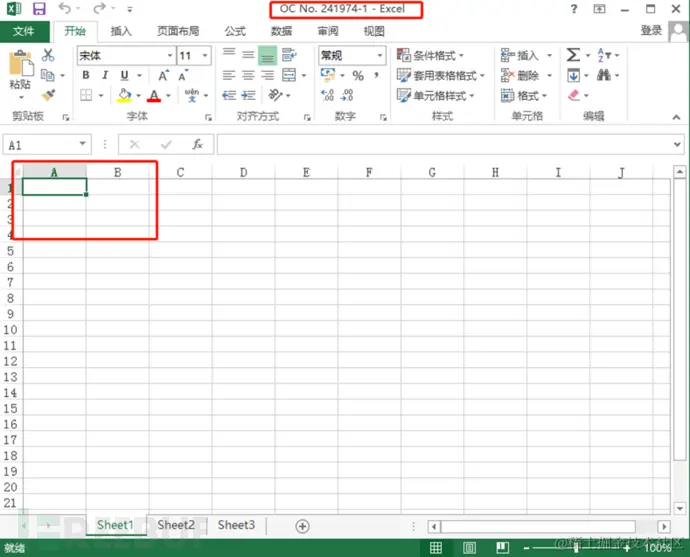The image size is (690, 557).
Task: Open the number format dropdown 常规
Action: point(380,55)
